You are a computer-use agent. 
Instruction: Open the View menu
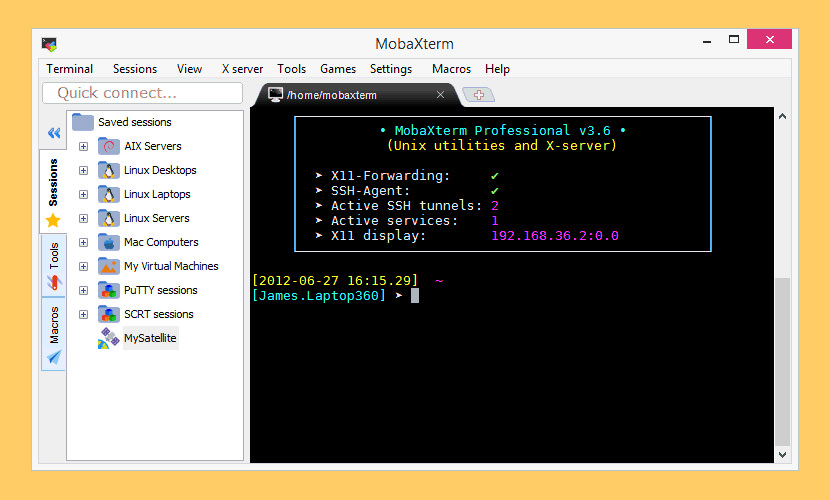click(x=190, y=69)
